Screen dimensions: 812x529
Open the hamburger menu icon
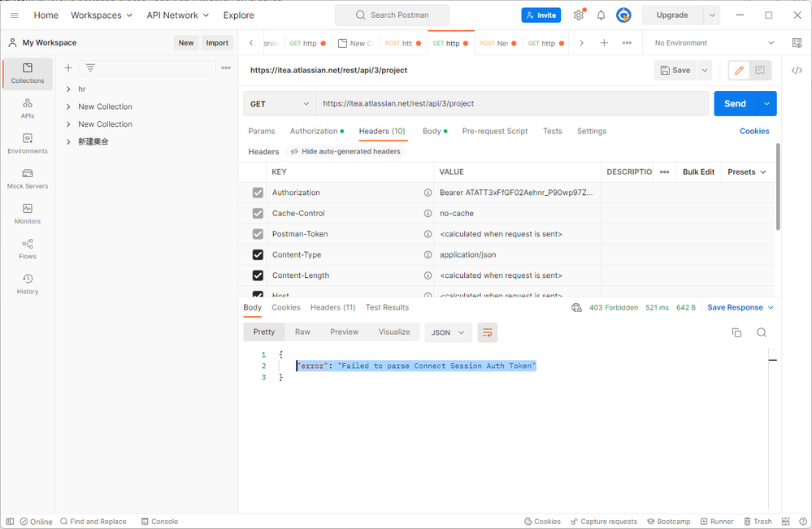point(15,15)
